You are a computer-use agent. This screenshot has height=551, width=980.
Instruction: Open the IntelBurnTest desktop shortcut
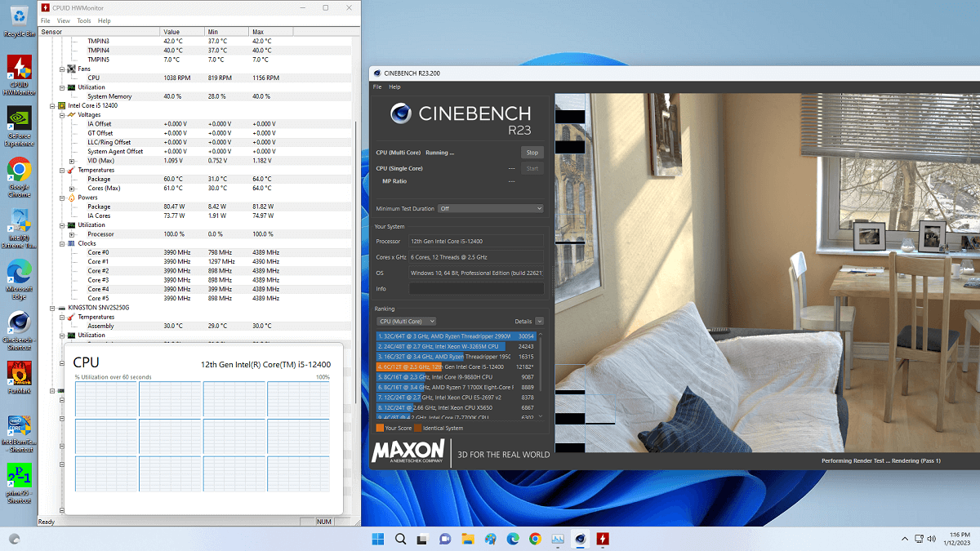(x=19, y=433)
